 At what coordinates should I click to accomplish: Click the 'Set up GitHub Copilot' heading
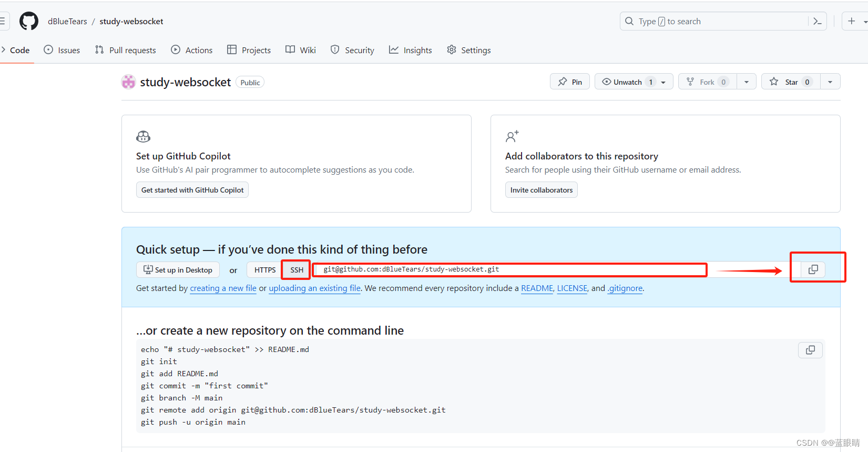pos(183,156)
